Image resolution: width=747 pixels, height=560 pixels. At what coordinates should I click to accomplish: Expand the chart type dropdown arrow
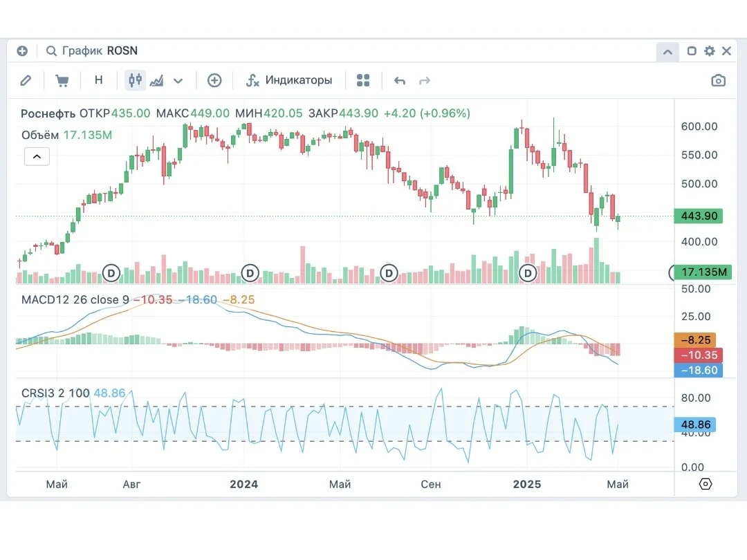(178, 81)
